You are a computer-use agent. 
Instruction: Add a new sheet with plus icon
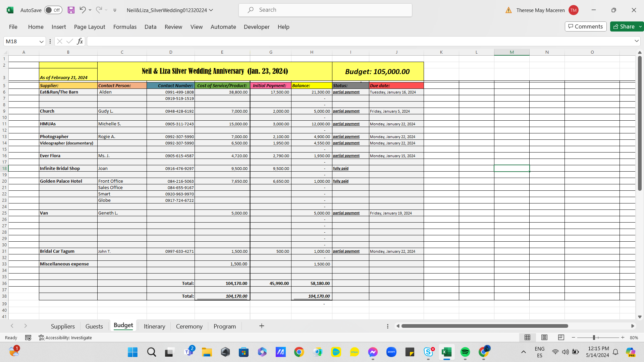[x=262, y=326]
